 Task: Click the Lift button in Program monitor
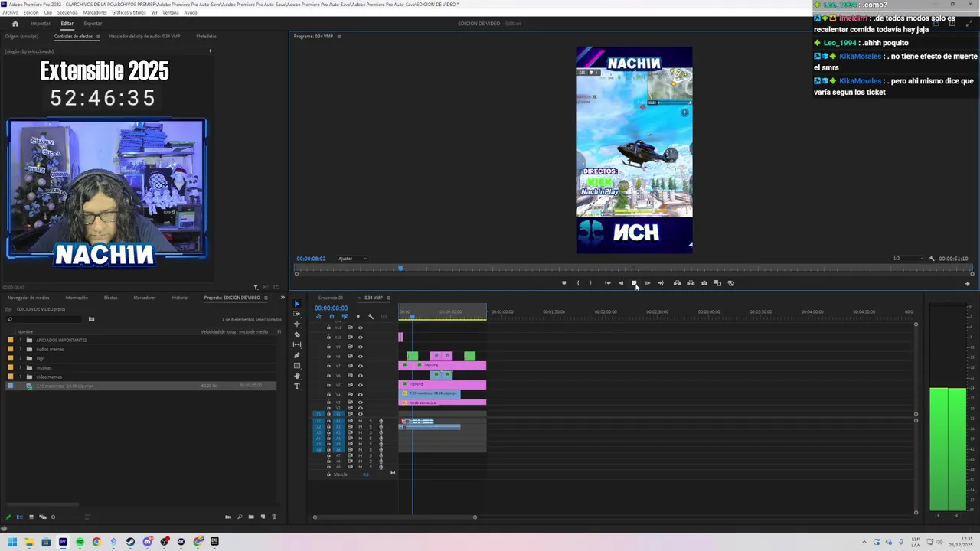[x=677, y=283]
